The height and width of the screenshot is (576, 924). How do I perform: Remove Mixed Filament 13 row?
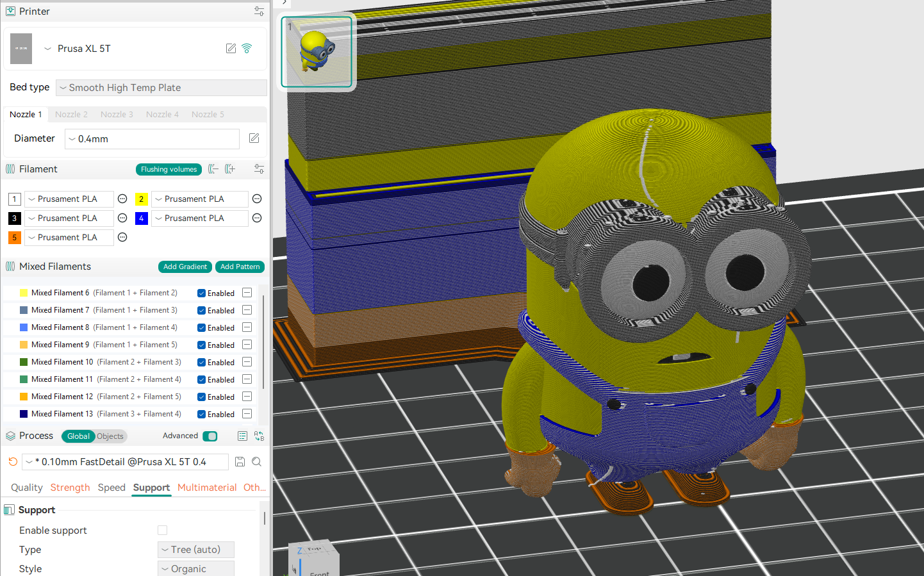[247, 414]
